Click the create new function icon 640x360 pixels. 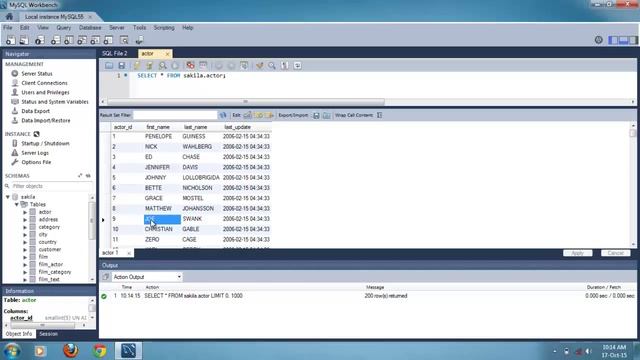coord(108,40)
